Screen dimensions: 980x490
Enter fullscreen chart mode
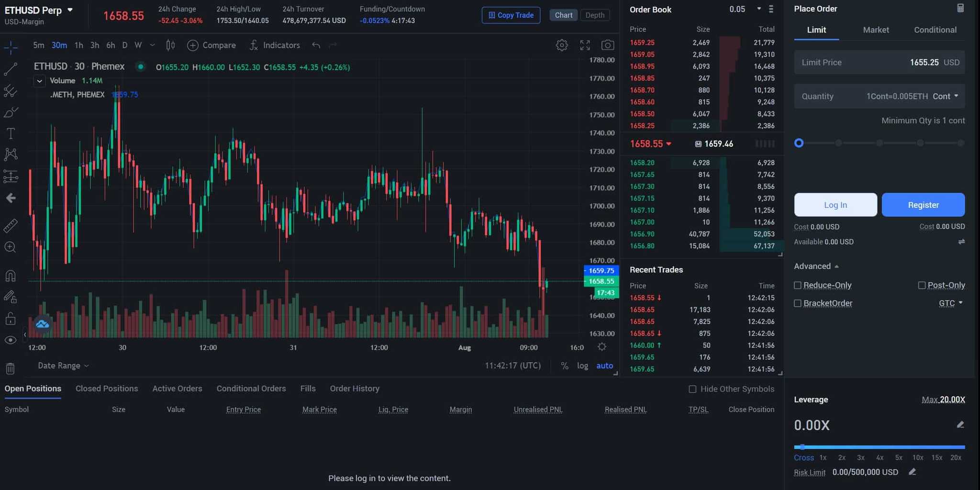tap(585, 45)
